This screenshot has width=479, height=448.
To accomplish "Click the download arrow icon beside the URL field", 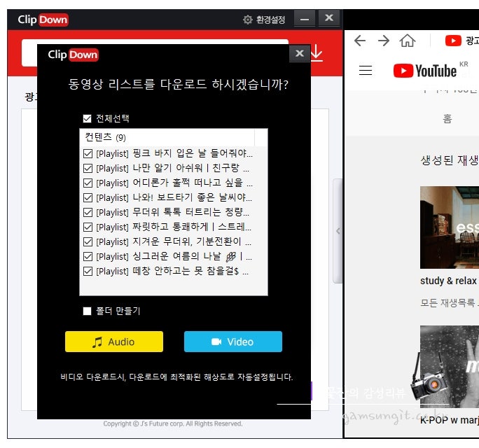I will [317, 53].
